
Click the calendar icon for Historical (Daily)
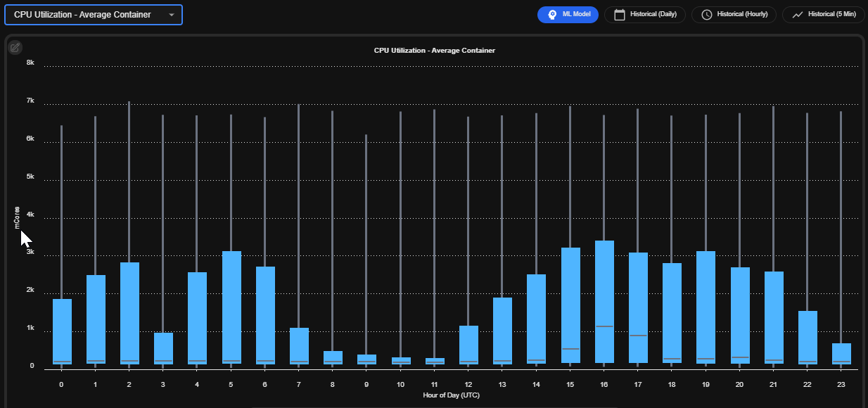coord(620,15)
